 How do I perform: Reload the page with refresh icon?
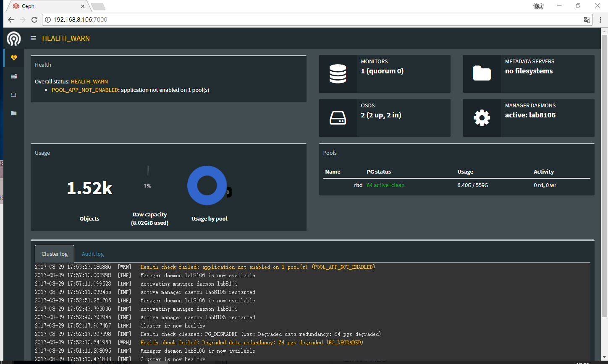35,20
